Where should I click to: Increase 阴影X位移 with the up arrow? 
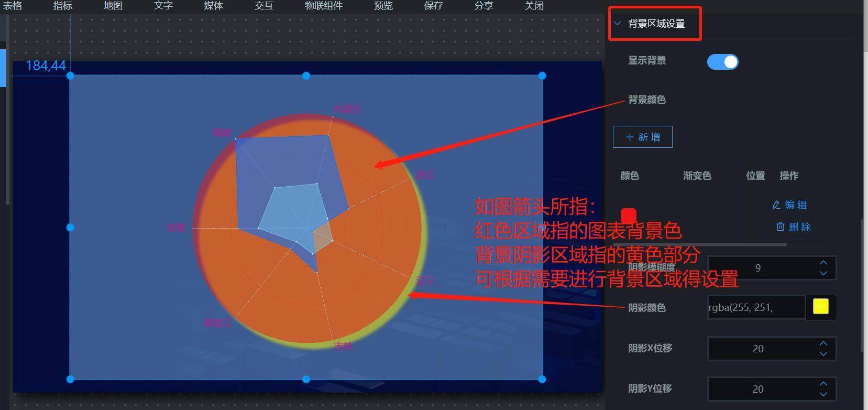[x=823, y=343]
